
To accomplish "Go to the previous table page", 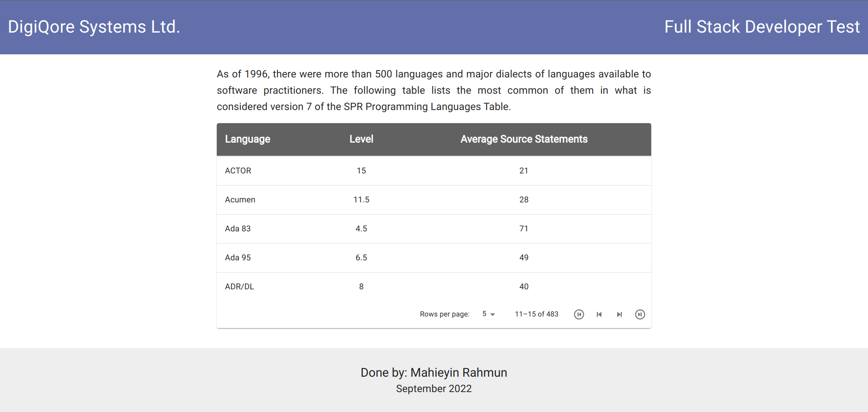I will (599, 314).
